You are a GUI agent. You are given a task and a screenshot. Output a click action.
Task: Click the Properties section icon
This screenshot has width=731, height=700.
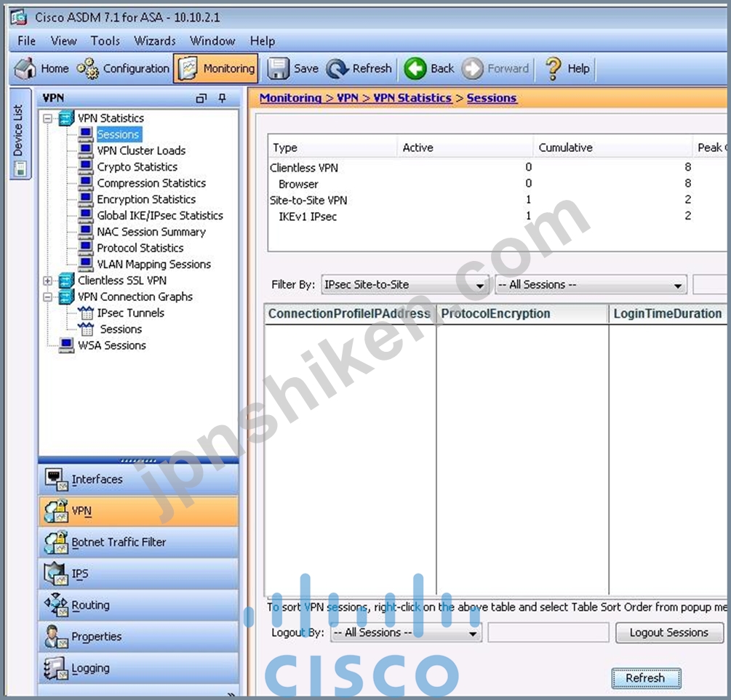[x=56, y=637]
